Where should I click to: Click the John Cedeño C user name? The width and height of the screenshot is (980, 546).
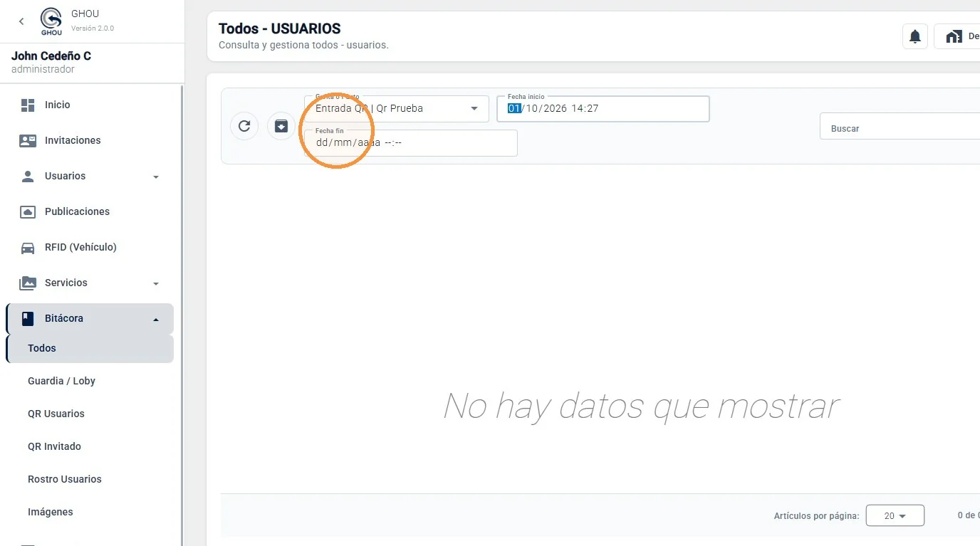[51, 56]
